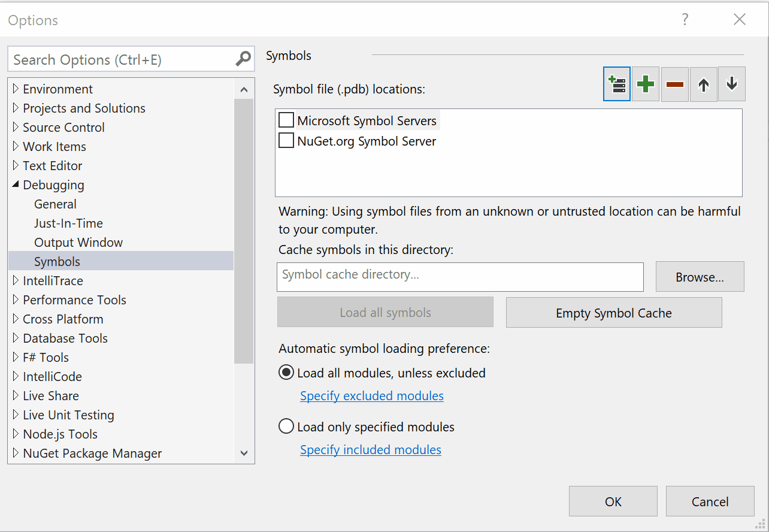Click the Empty Symbol Cache button
The height and width of the screenshot is (532, 769).
coord(613,312)
